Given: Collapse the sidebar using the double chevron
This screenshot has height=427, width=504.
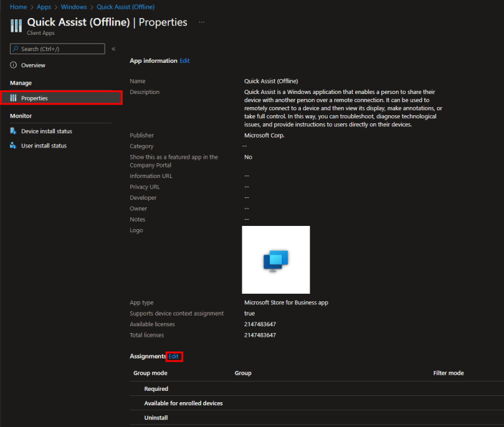Looking at the screenshot, I should [x=113, y=49].
